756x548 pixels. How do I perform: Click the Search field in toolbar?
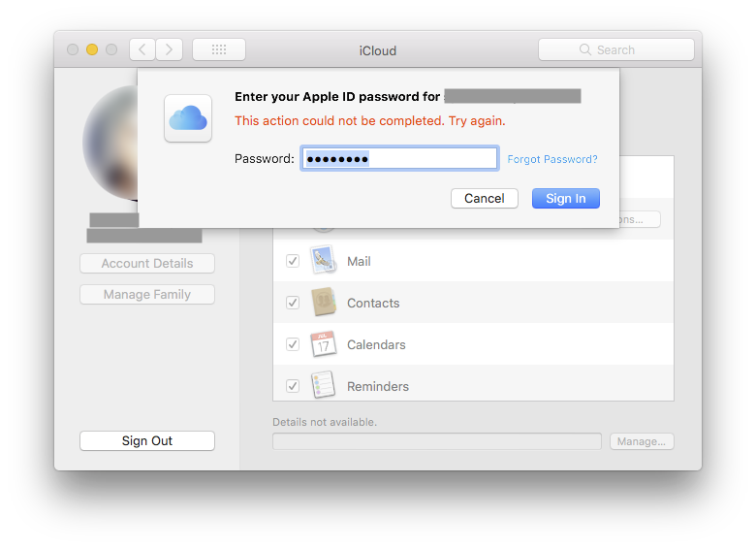(x=616, y=49)
